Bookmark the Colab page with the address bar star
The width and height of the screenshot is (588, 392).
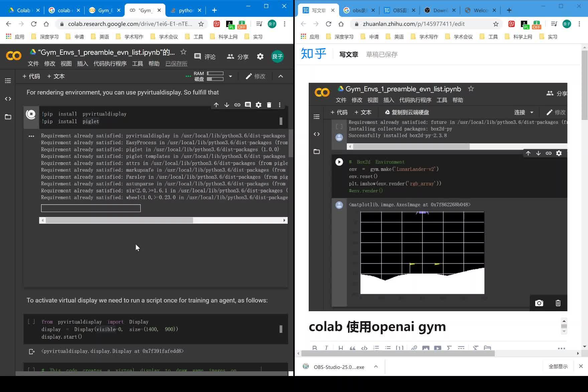coord(201,24)
